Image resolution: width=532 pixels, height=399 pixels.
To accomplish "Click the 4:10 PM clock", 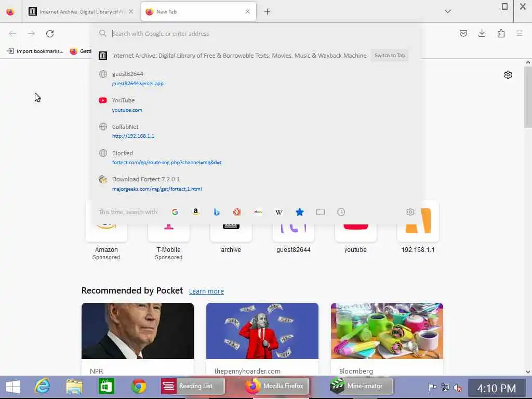I will point(496,388).
